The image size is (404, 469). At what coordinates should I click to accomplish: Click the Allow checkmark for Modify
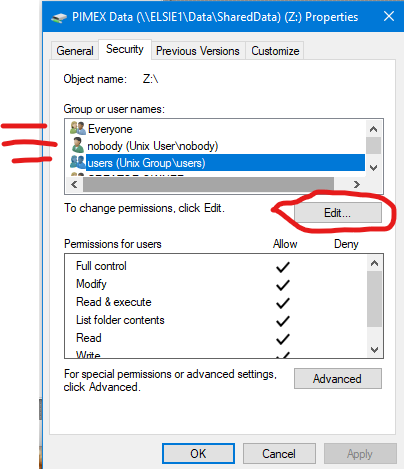(283, 285)
